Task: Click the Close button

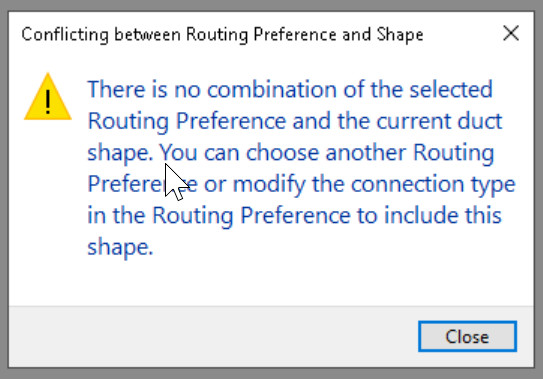Action: click(467, 337)
